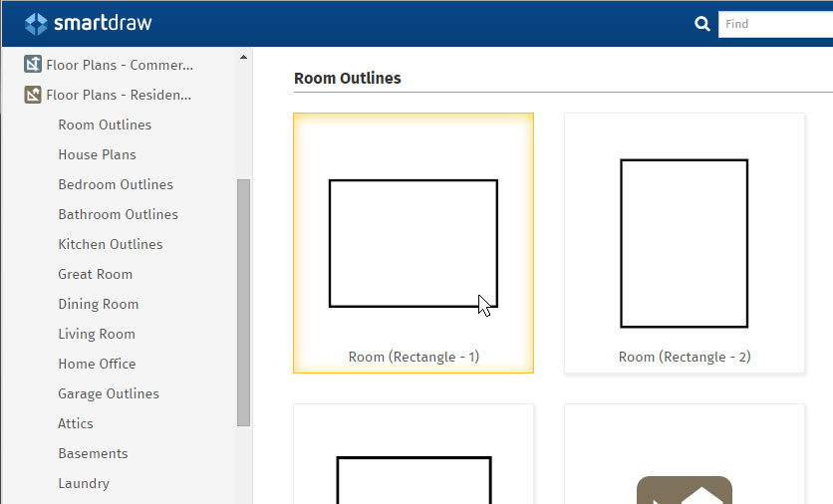Open Room (Rectangle - 1) template
This screenshot has width=833, height=504.
pos(414,243)
